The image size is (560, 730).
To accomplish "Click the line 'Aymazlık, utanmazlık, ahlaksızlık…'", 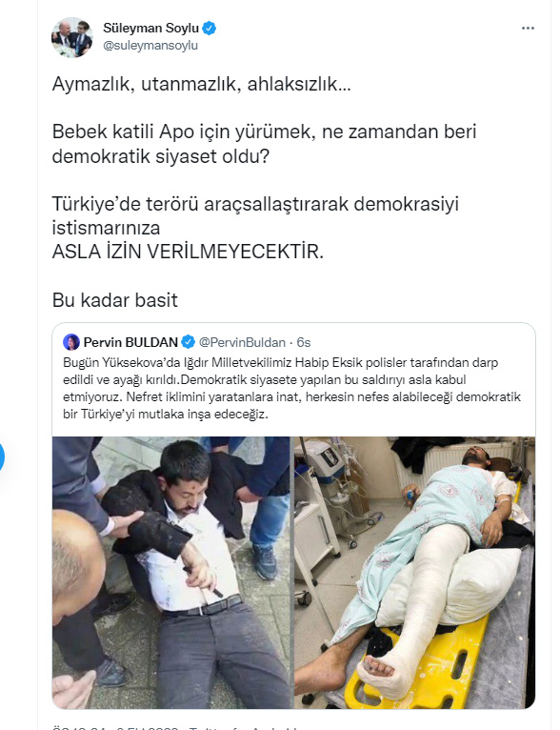I will [201, 84].
